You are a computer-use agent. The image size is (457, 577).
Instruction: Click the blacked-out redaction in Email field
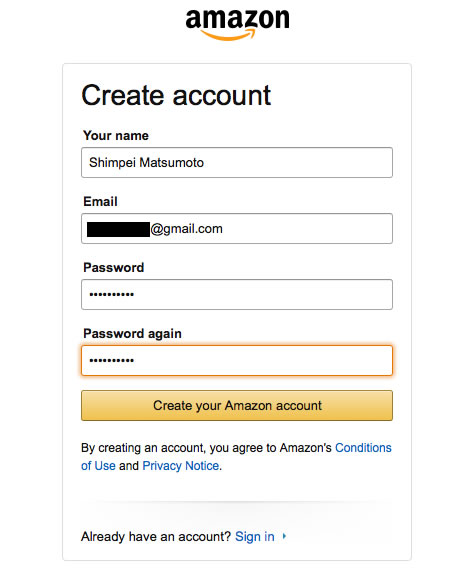118,229
